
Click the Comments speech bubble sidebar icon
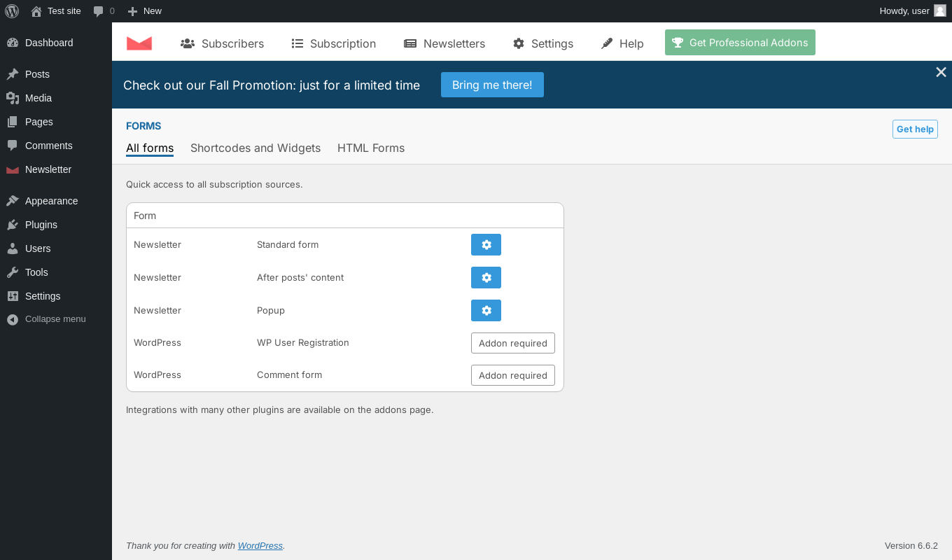[13, 146]
